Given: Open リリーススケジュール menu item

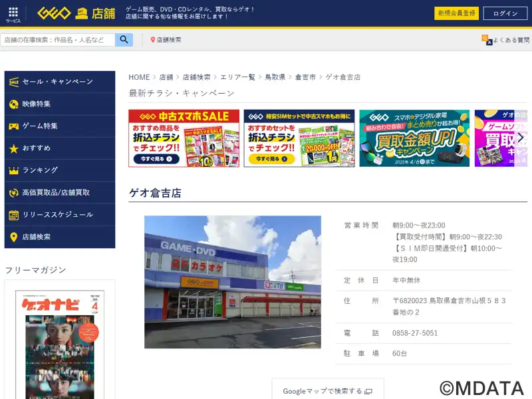Looking at the screenshot, I should pos(60,215).
